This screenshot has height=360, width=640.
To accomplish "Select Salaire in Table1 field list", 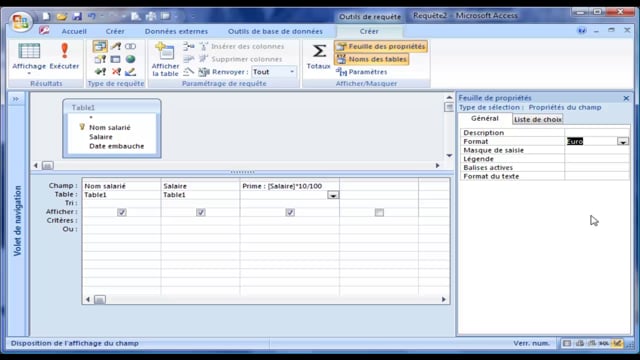I will 101,137.
